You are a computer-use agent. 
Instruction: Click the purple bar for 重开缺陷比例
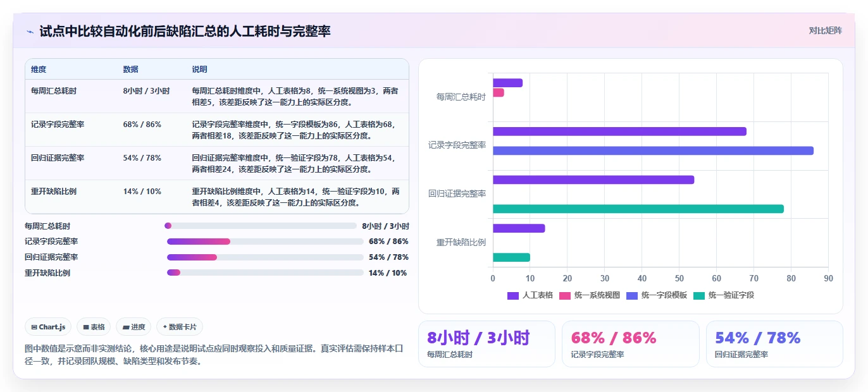pos(519,228)
